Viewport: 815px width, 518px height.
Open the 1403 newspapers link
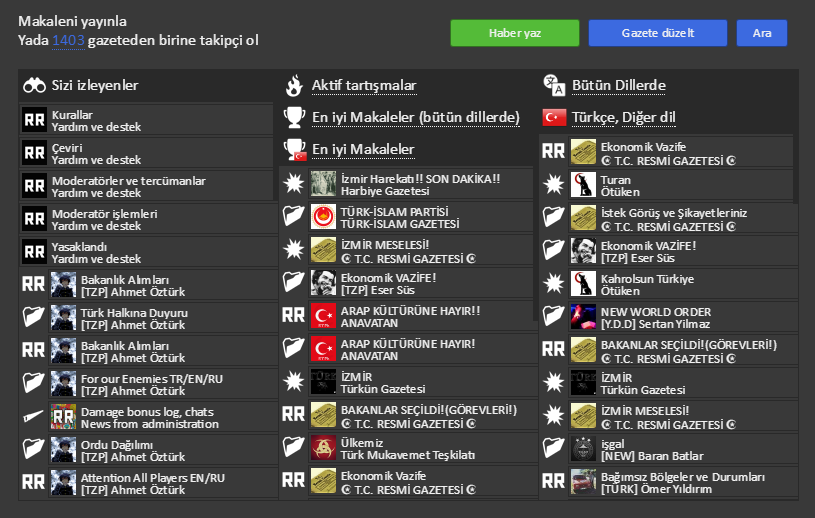pyautogui.click(x=68, y=40)
